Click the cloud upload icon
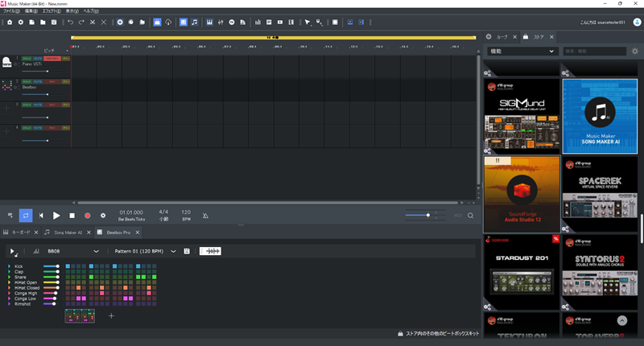This screenshot has height=346, width=644. pyautogui.click(x=168, y=23)
